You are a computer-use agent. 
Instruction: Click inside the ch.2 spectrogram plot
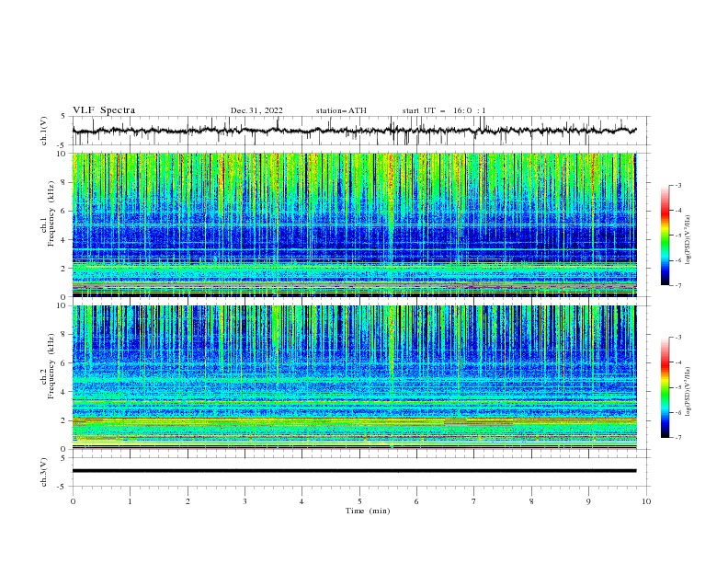point(354,377)
